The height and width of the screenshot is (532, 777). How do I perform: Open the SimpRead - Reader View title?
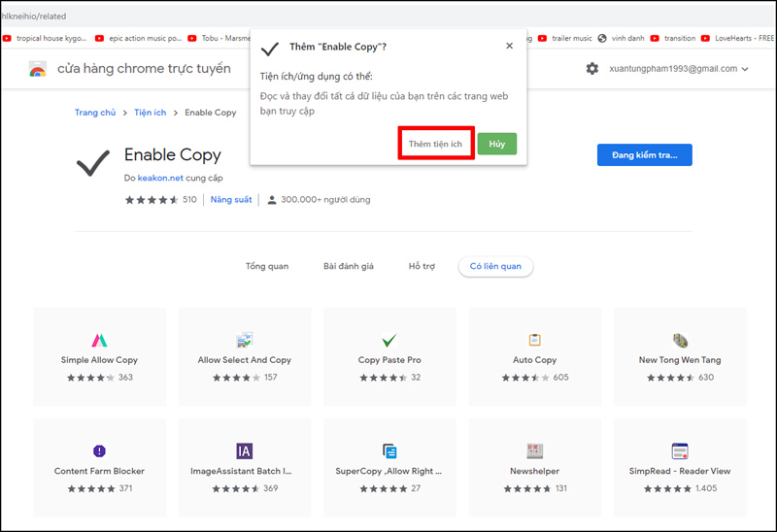coord(680,471)
